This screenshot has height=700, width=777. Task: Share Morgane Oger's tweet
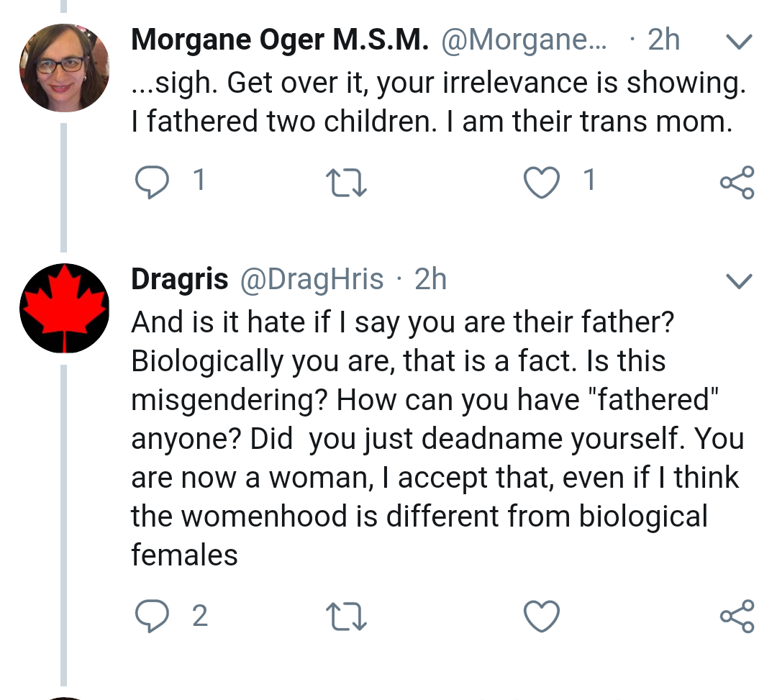(x=737, y=182)
